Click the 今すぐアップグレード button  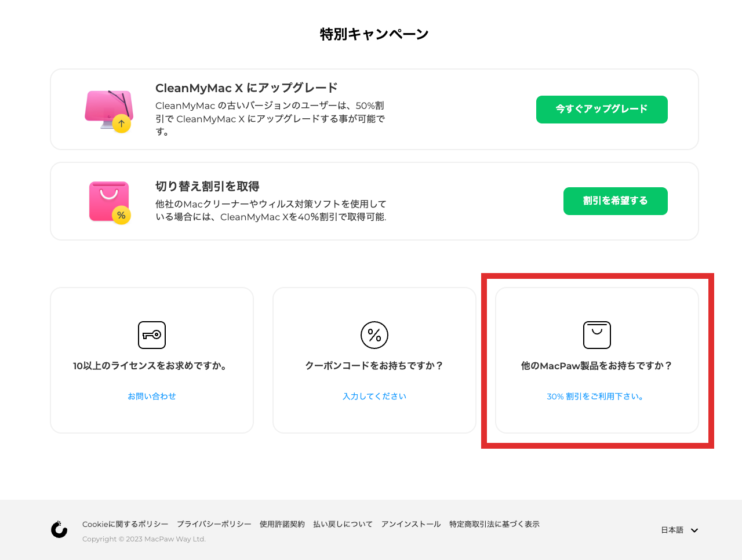point(602,110)
